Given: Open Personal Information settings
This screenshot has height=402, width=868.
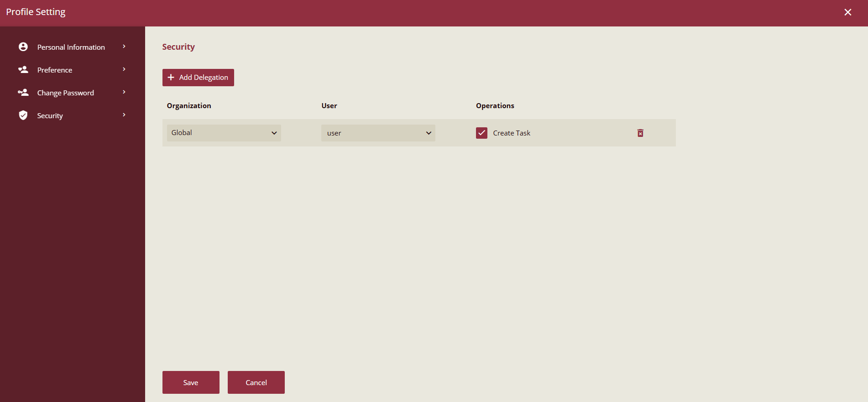Looking at the screenshot, I should point(71,47).
